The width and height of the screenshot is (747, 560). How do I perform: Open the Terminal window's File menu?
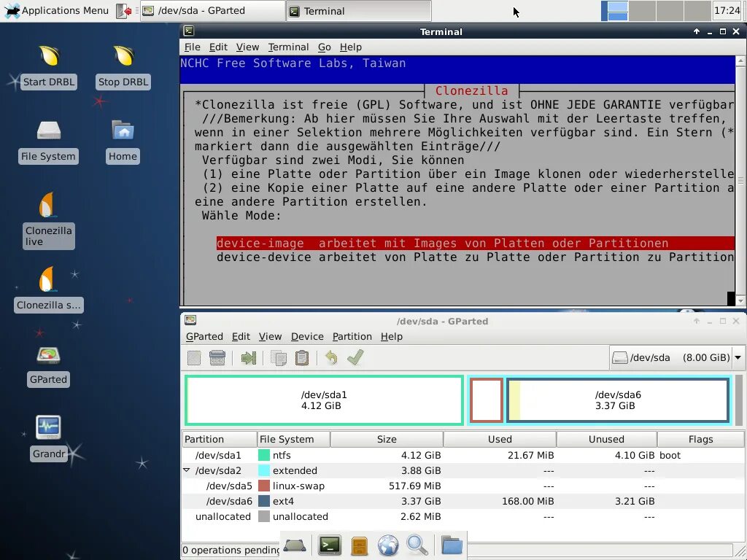click(x=192, y=47)
